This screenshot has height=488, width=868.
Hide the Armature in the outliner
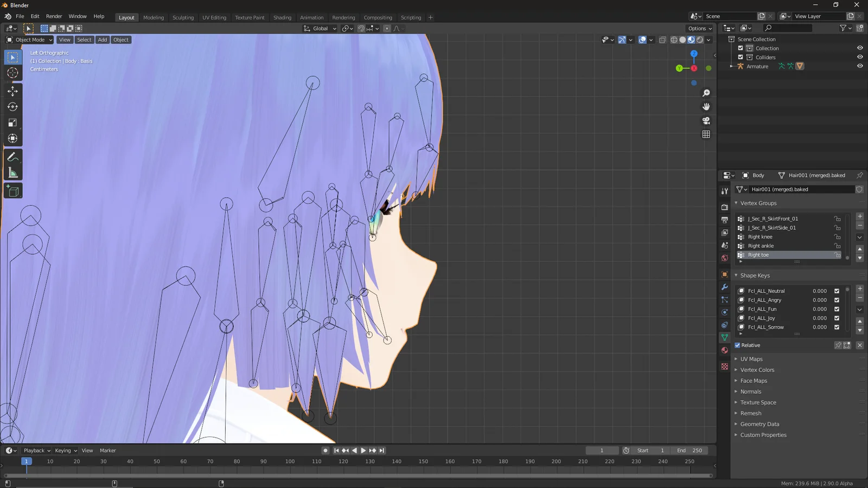click(859, 66)
